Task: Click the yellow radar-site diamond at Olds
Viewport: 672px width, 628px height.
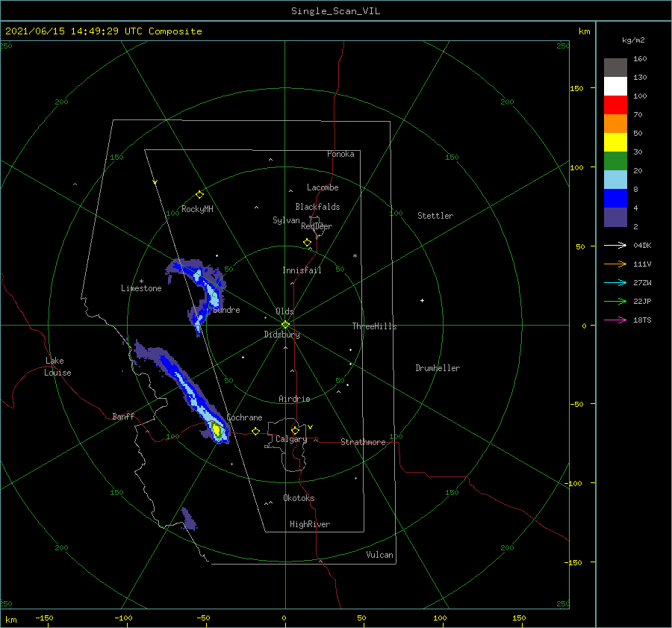Action: pos(285,325)
